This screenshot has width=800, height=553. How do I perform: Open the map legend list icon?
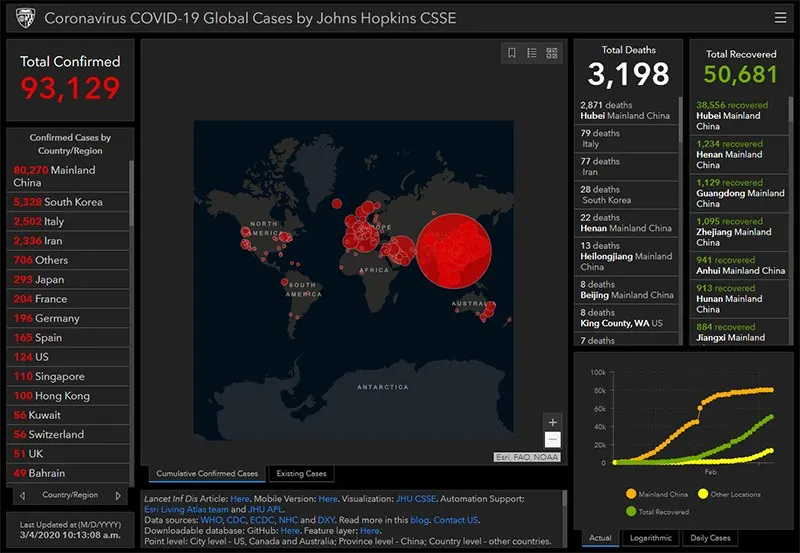532,53
